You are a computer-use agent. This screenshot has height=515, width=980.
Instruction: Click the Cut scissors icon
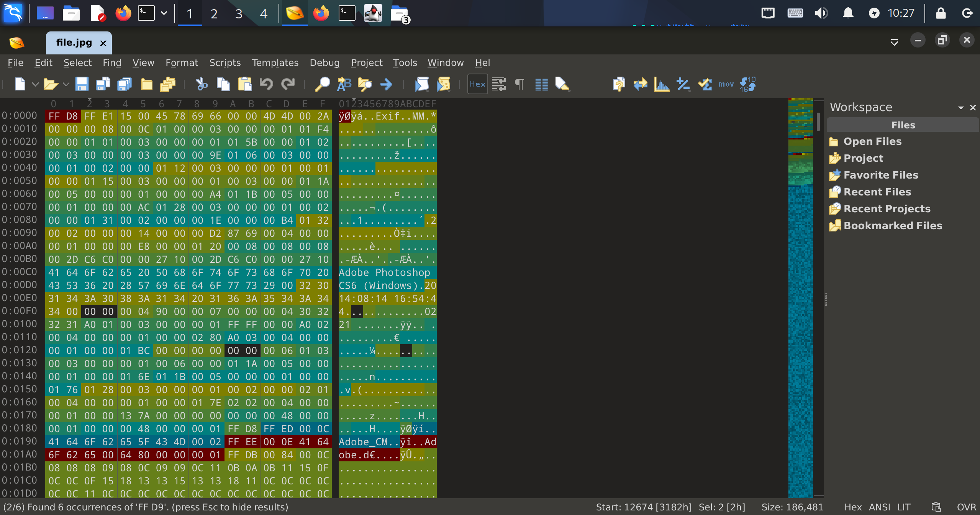(x=202, y=84)
